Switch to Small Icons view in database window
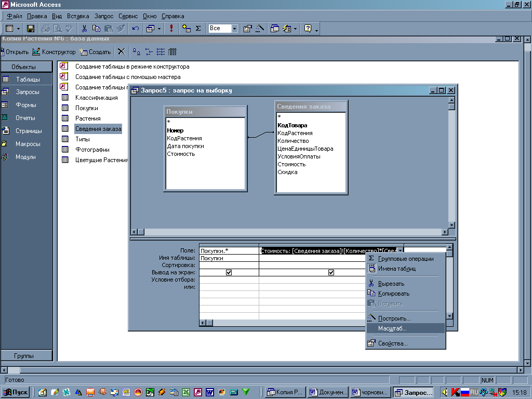Image resolution: width=532 pixels, height=399 pixels. (149, 52)
